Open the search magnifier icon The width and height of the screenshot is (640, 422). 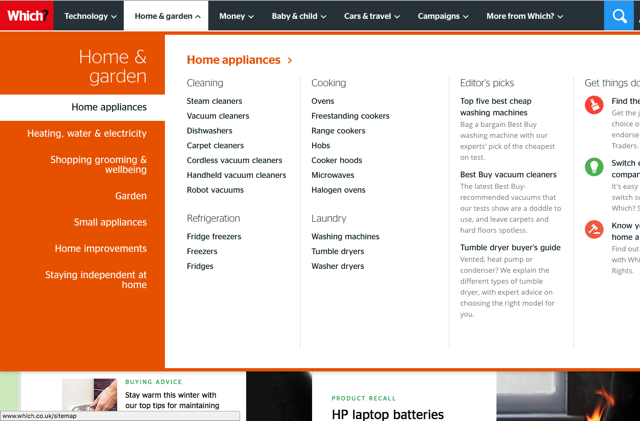tap(621, 16)
